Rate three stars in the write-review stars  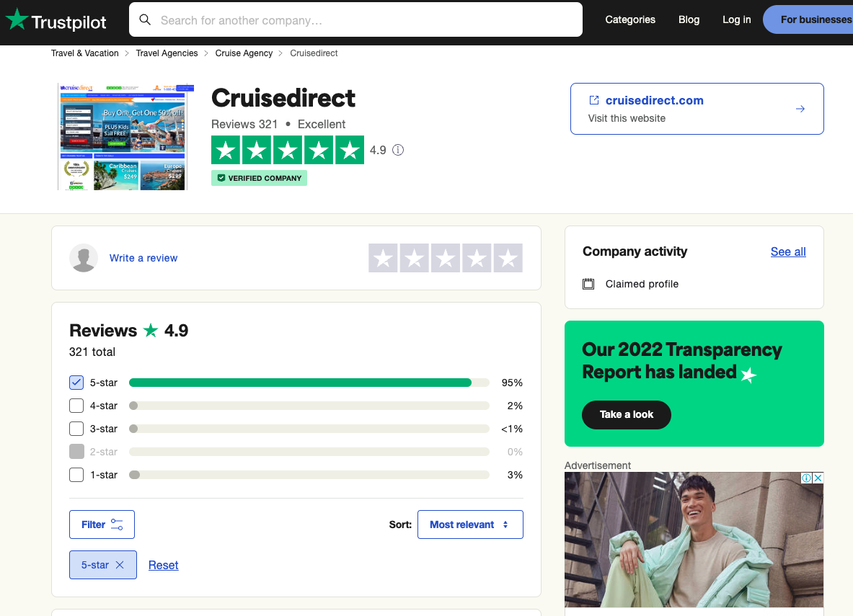click(x=446, y=258)
